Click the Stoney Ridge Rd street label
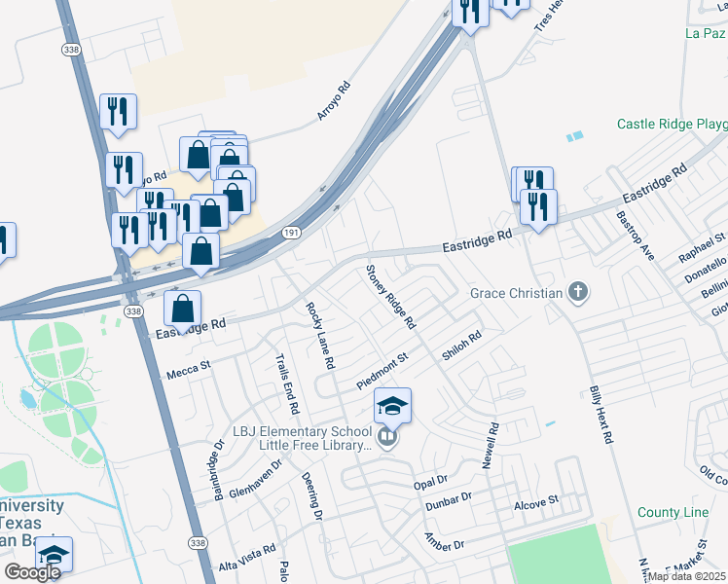The image size is (728, 584). click(x=390, y=297)
